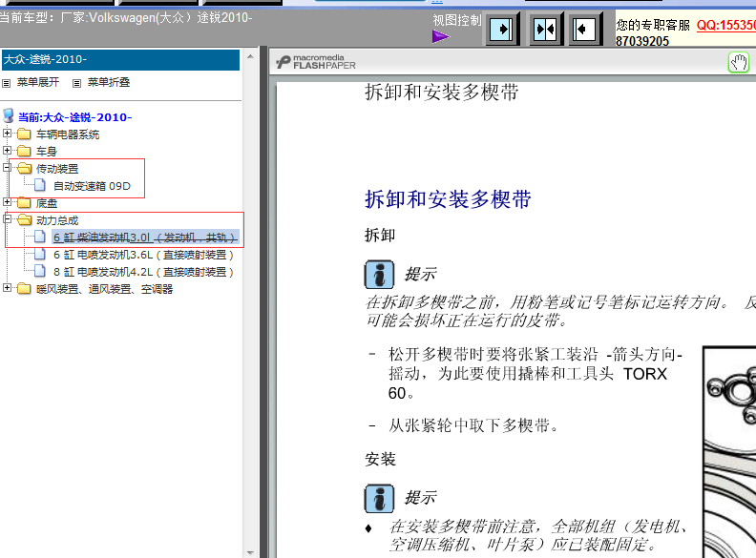
Task: Click the 大众-途锐-2010- blue header bar
Action: coord(120,60)
